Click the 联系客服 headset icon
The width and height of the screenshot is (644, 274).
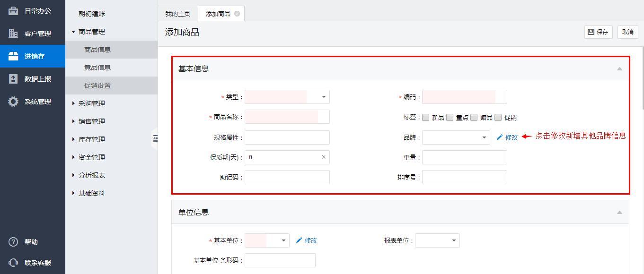13,263
